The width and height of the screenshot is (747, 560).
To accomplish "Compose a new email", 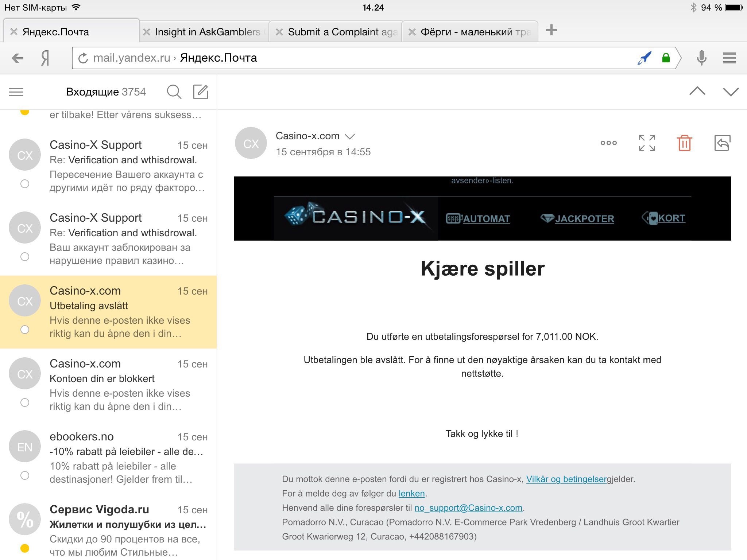I will pyautogui.click(x=201, y=92).
